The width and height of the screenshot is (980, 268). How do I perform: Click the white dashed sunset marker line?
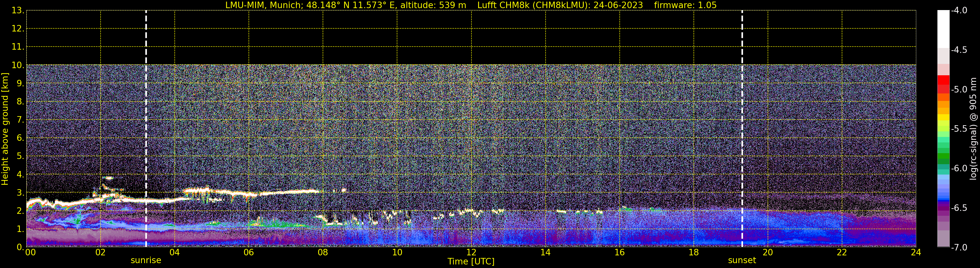click(x=742, y=129)
